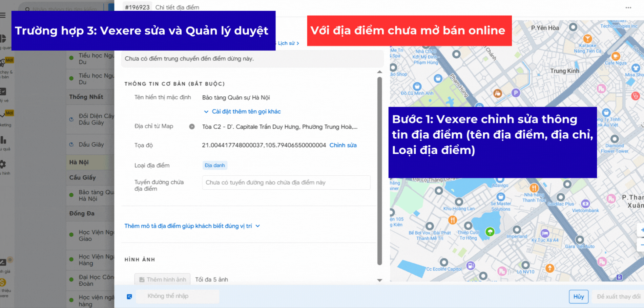
Task: Select the Địa danh location type tag
Action: pos(215,165)
